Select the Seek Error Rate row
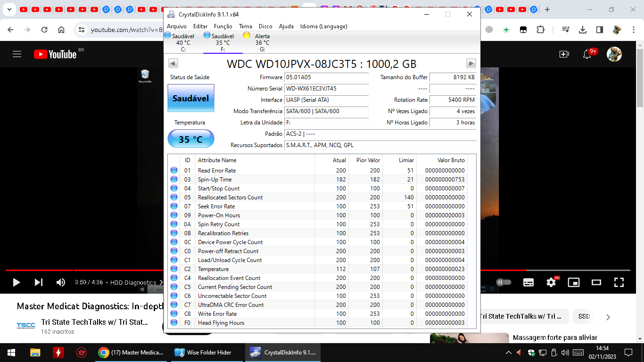 [319, 206]
